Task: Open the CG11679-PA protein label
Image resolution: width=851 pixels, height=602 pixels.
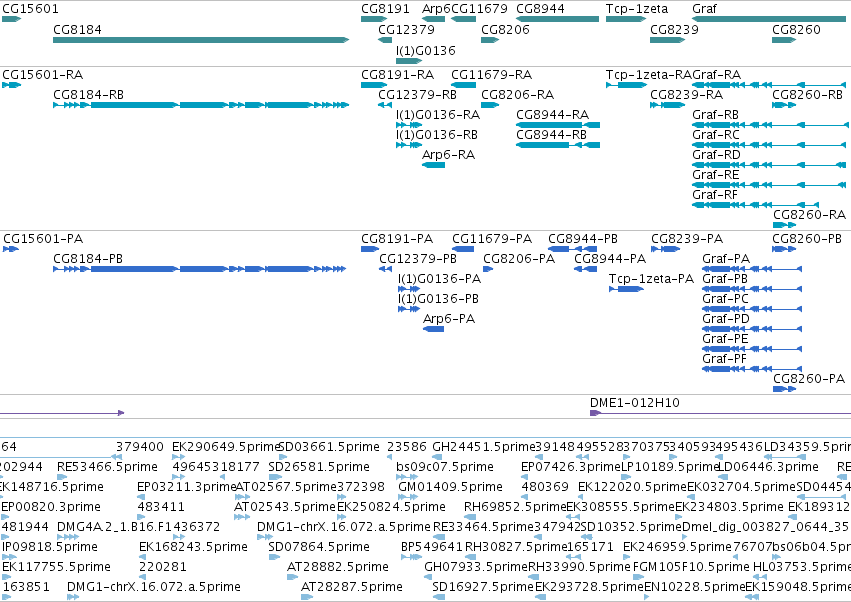Action: pos(492,239)
